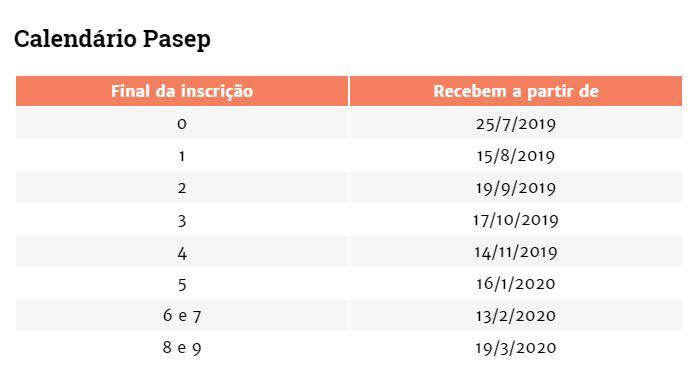Select the Recebem a partir de column header
Viewport: 697px width, 368px height.
point(516,91)
